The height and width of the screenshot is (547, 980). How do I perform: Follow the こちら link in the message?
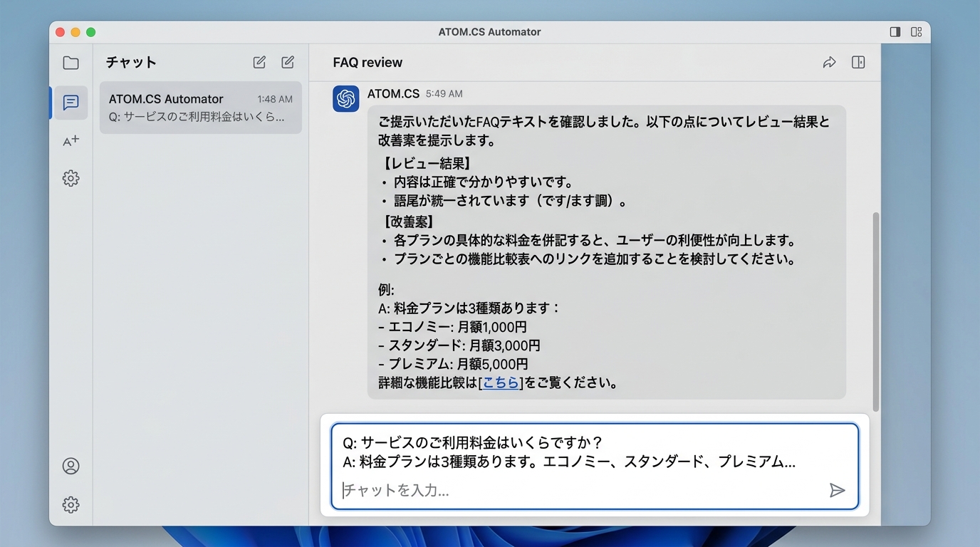pos(500,383)
